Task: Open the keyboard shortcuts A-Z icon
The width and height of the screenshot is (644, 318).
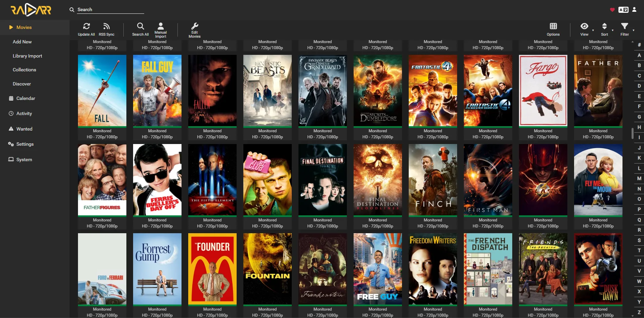Action: coord(623,10)
